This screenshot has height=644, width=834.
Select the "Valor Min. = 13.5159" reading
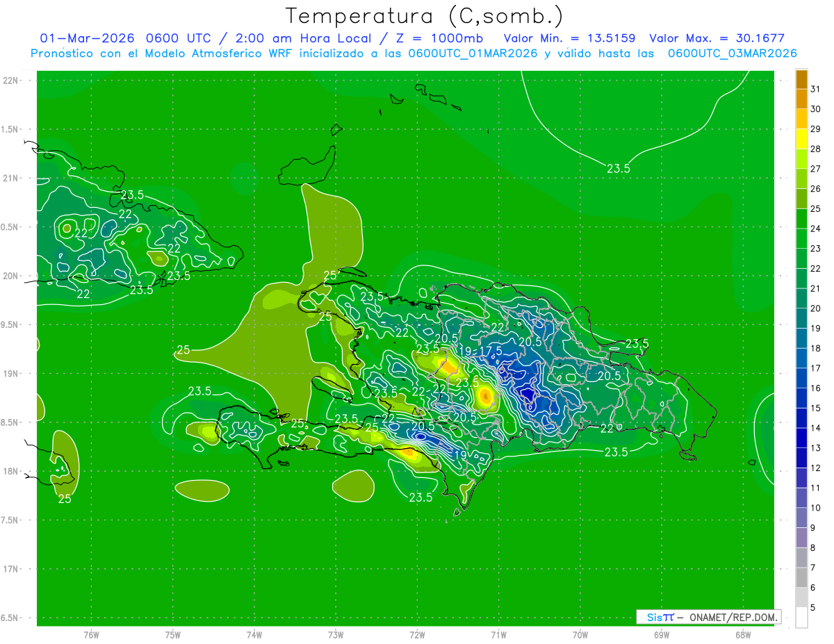(569, 38)
